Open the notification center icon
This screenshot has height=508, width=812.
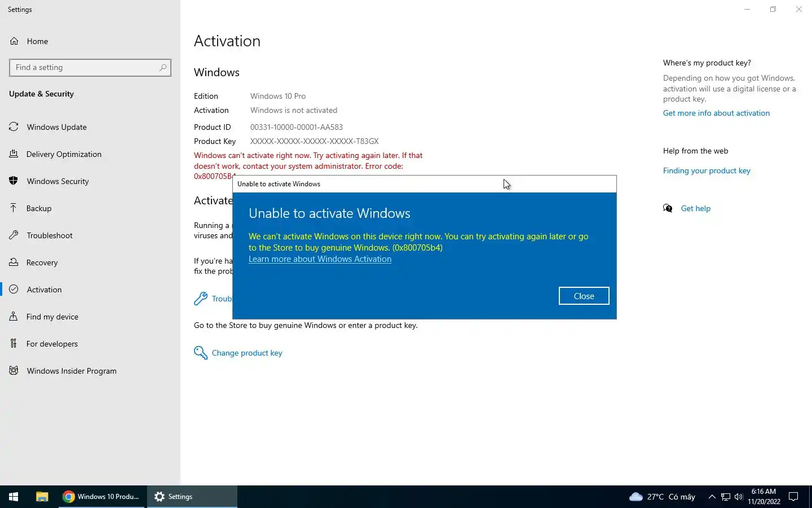(x=793, y=497)
